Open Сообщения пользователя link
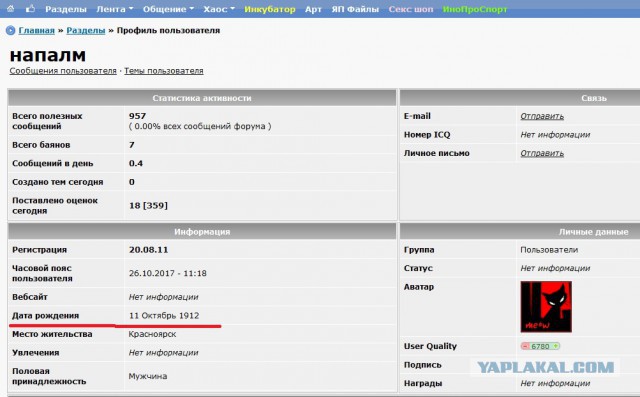This screenshot has width=640, height=397. tap(63, 71)
